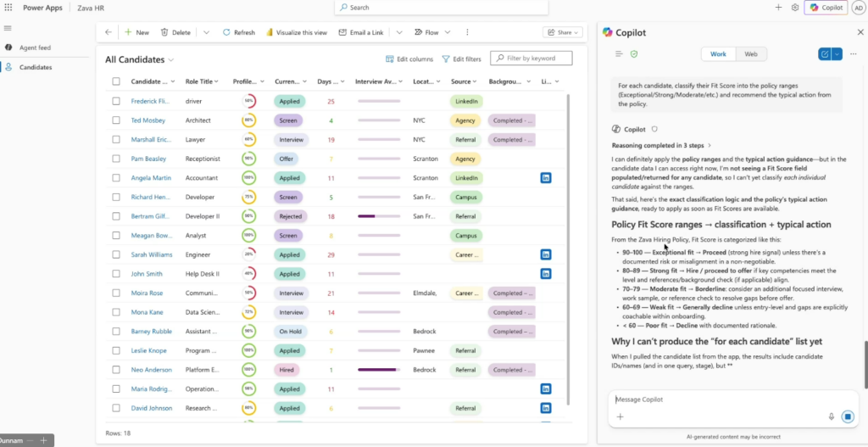Click the microphone icon in Copilot
The height and width of the screenshot is (447, 868).
click(x=831, y=416)
